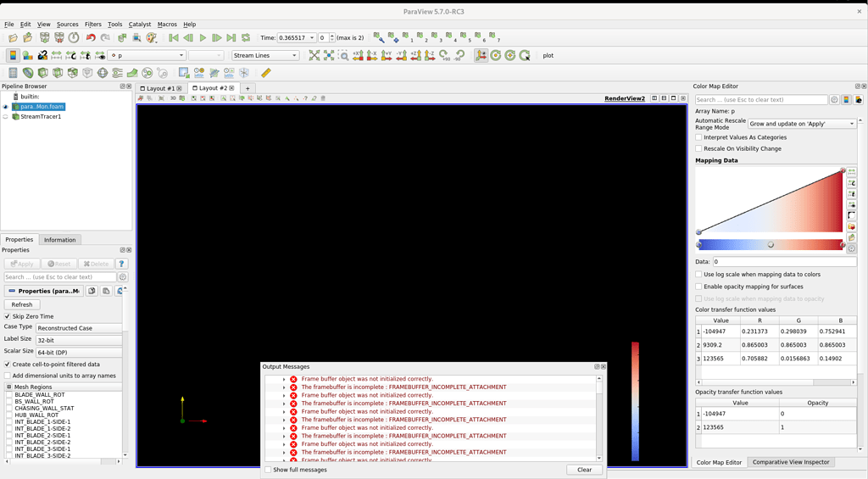The image size is (868, 479).
Task: Click the Slice filter icon
Action: pos(58,73)
